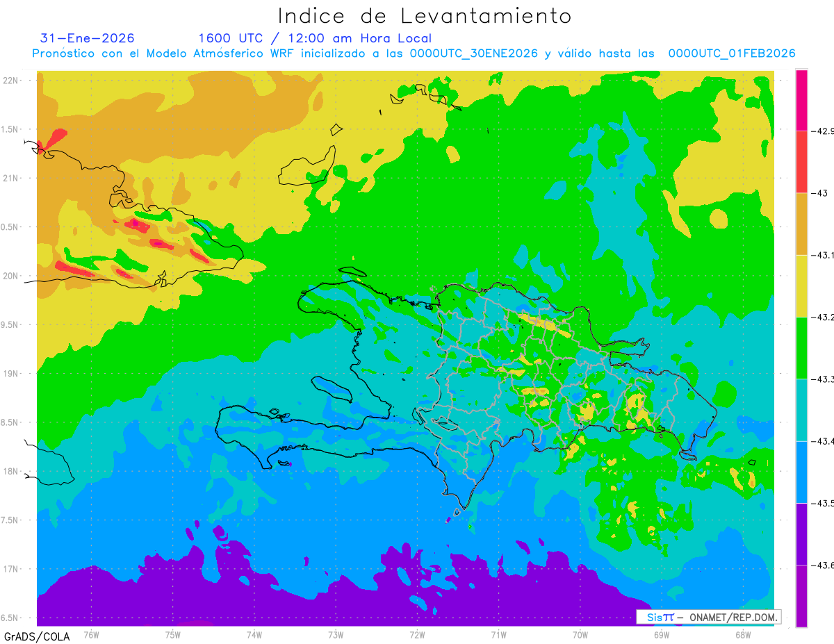Click the '0000UTC_01FEB2026' validity time
834x644 pixels.
pos(731,53)
